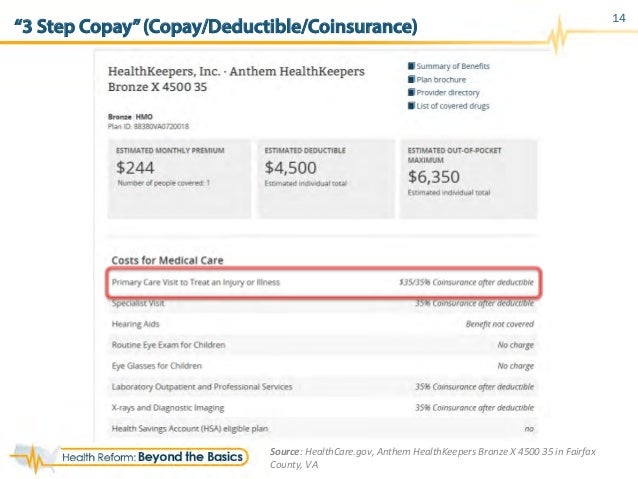Select the Estimated Monthly Premium $244 box
The width and height of the screenshot is (638, 479).
[x=179, y=179]
